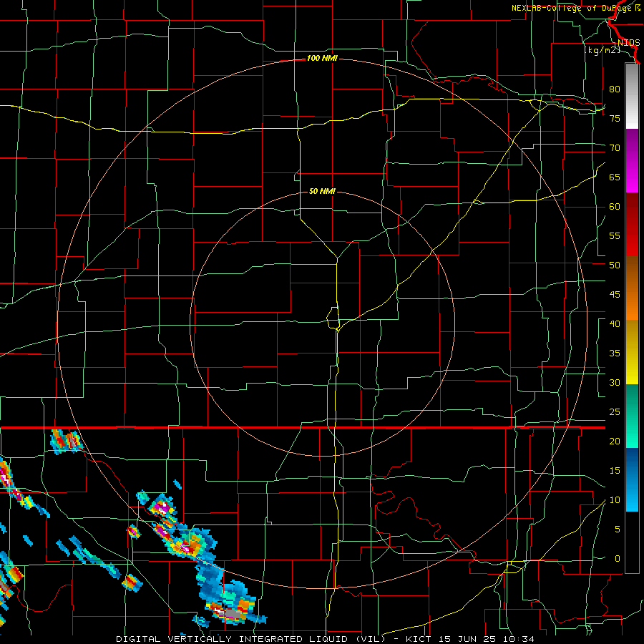Click the NIDS label above the scale
Viewport: 644px width, 644px height.
coord(628,43)
